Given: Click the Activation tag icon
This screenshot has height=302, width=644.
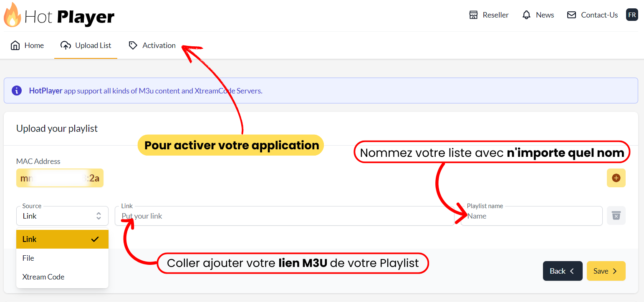Looking at the screenshot, I should click(133, 45).
